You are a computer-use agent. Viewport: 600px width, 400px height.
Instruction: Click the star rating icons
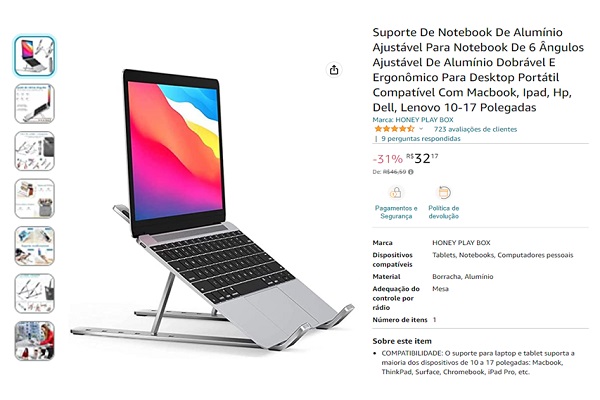click(x=394, y=129)
